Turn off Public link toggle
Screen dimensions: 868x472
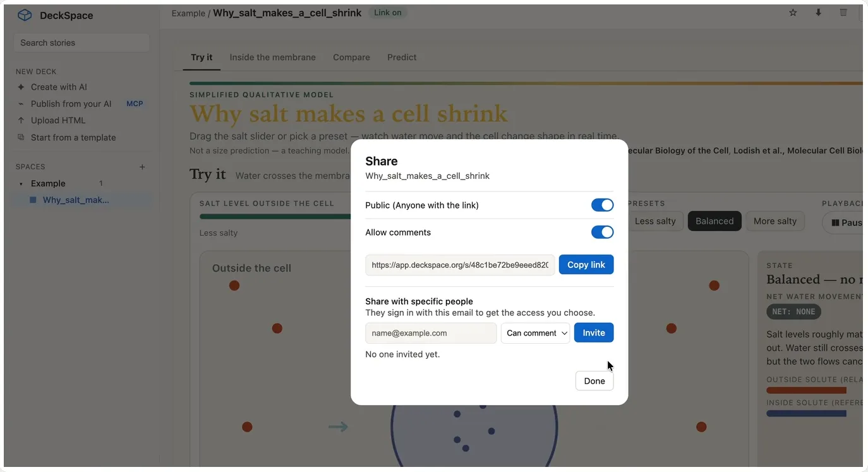click(x=602, y=205)
